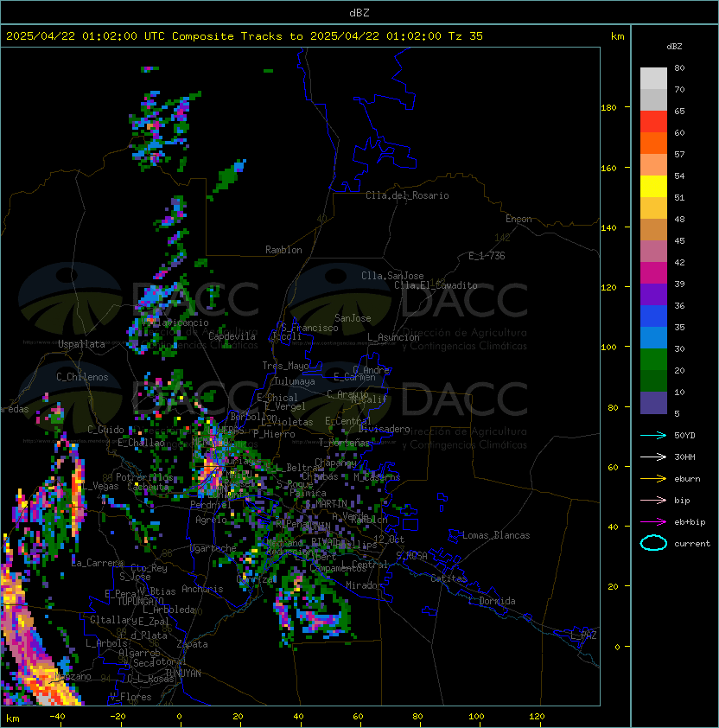This screenshot has height=728, width=719.
Task: Click the 'Potrerillos' map label
Action: 144,477
